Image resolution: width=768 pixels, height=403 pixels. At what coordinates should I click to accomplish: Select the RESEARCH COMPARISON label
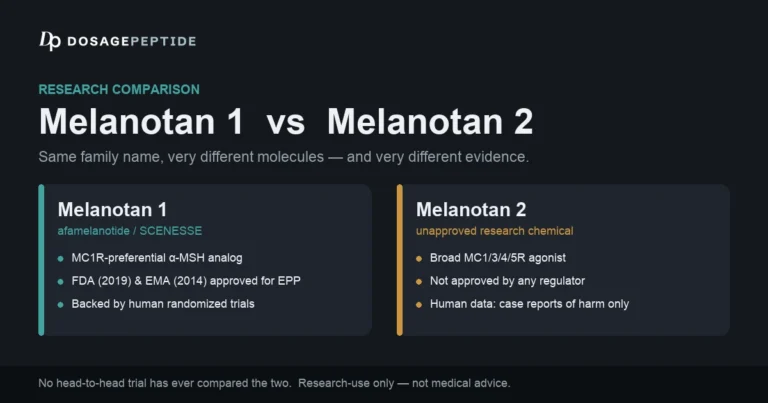click(x=119, y=90)
